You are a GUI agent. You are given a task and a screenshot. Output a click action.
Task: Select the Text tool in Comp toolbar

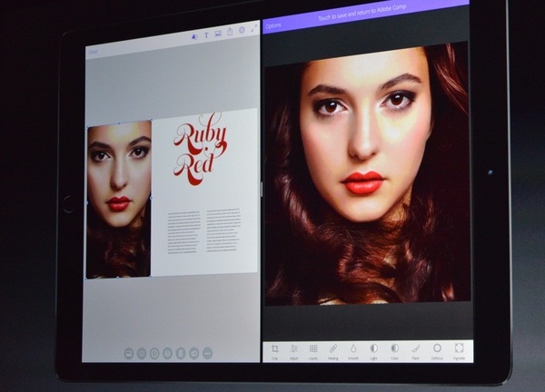click(x=206, y=34)
